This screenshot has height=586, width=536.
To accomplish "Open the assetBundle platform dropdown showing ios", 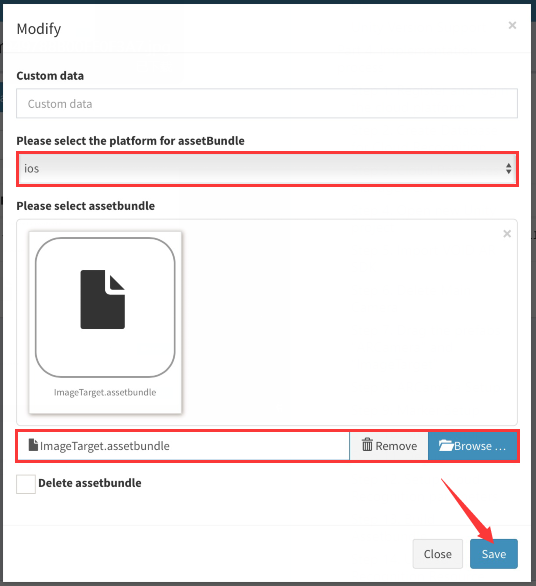I will [x=267, y=169].
